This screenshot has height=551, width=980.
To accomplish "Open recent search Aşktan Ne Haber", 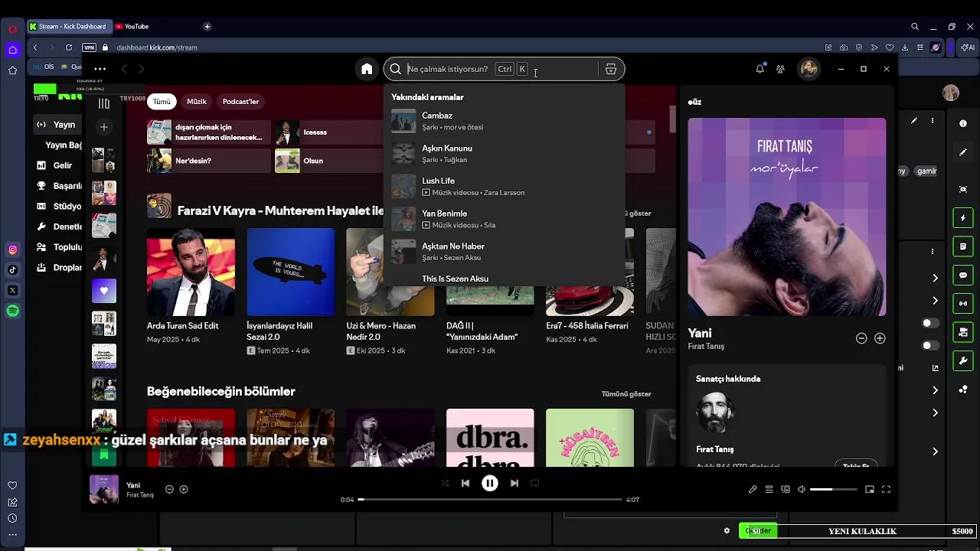I will (504, 252).
